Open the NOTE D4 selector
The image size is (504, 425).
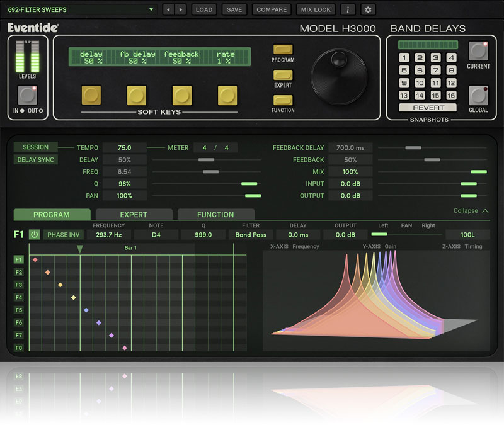pyautogui.click(x=156, y=235)
